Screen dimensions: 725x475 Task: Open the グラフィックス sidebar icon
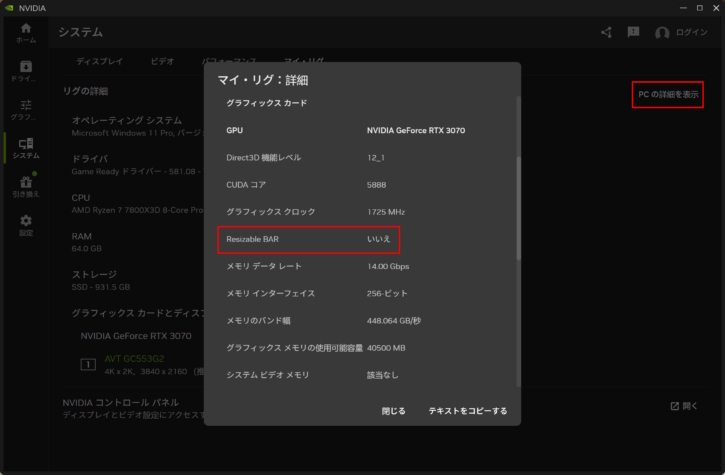(x=25, y=110)
